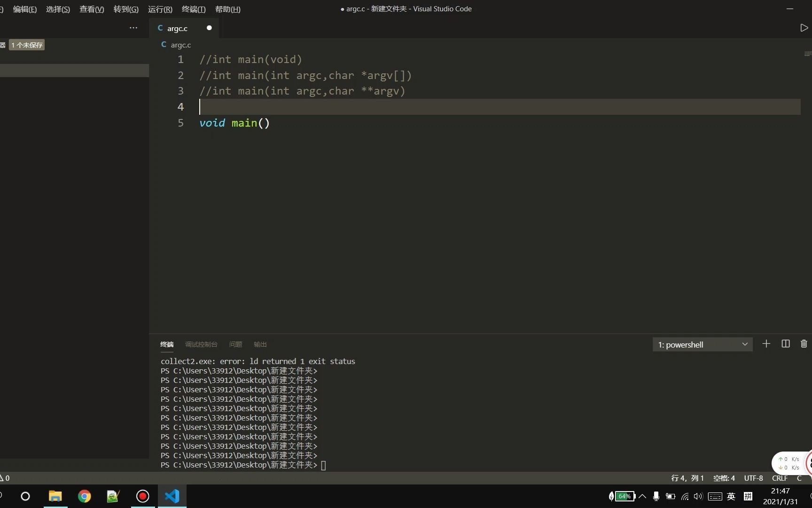Open Cortana circle in the taskbar
Screen dimensions: 812x508
click(x=25, y=496)
